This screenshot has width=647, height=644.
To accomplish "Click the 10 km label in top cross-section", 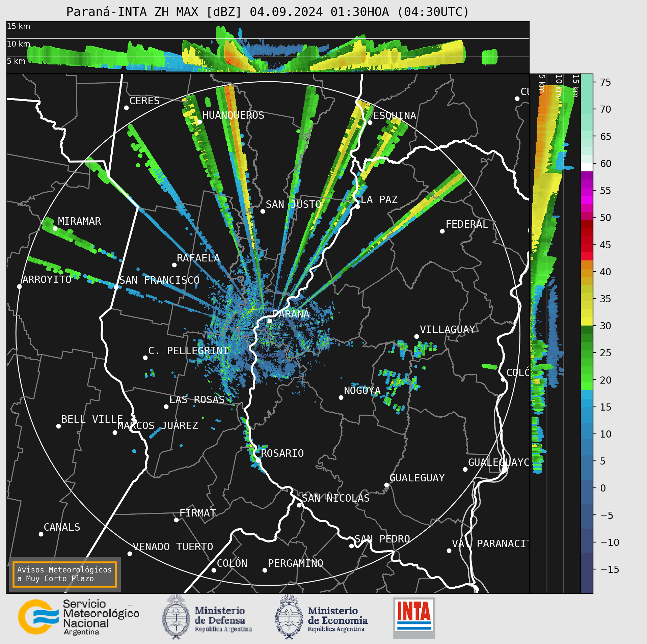I will (19, 44).
